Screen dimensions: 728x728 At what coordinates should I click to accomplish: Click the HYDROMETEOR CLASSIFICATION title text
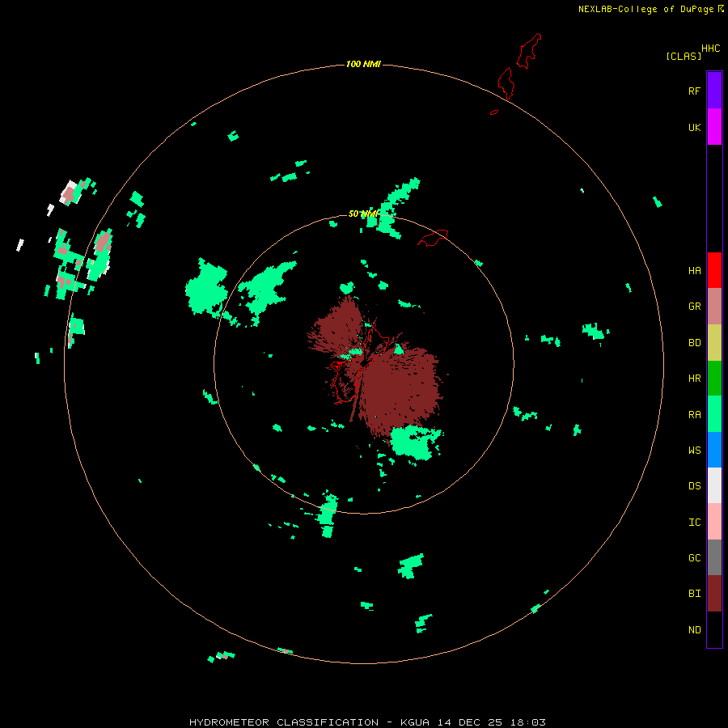tap(284, 722)
